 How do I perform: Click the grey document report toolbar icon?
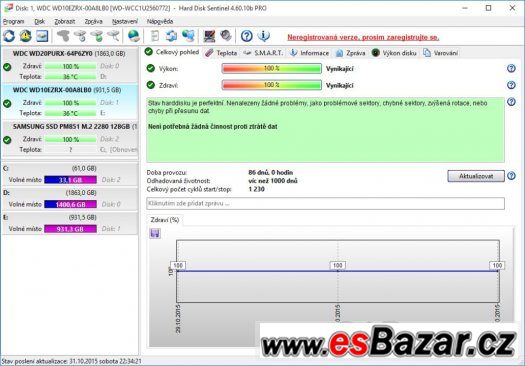pyautogui.click(x=155, y=36)
